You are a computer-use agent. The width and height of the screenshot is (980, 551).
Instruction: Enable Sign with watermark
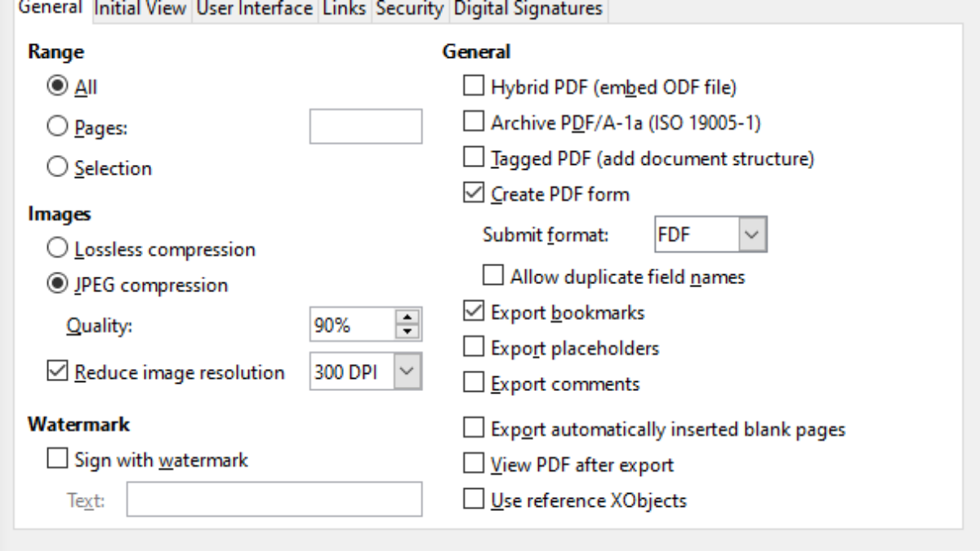tap(58, 460)
